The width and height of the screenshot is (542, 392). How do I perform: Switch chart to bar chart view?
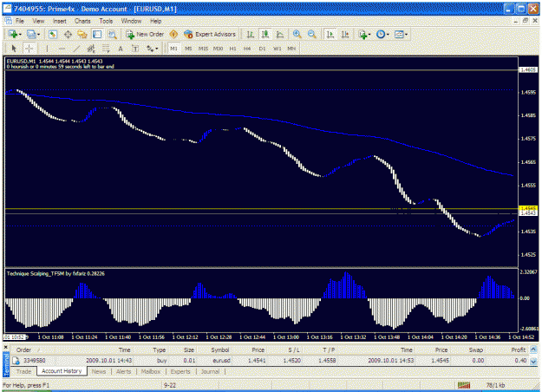251,34
